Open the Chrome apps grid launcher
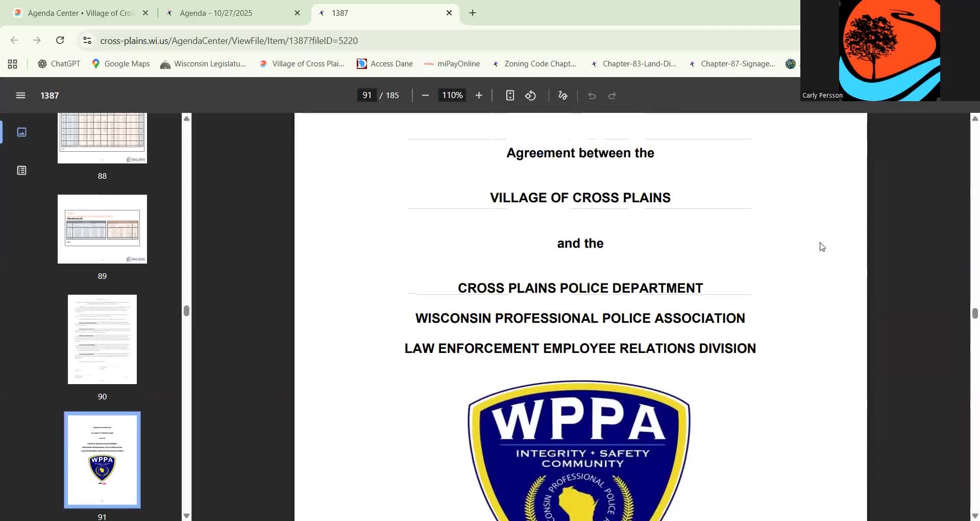 12,63
